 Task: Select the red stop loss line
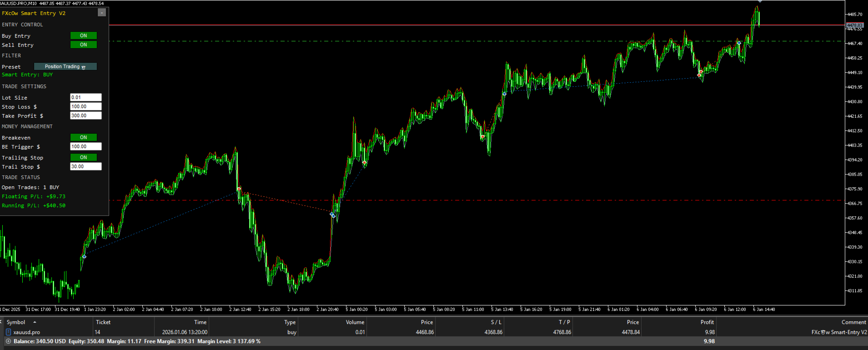point(477,200)
